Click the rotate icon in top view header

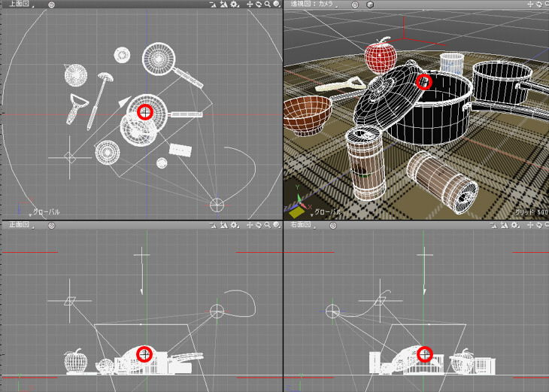pyautogui.click(x=259, y=5)
